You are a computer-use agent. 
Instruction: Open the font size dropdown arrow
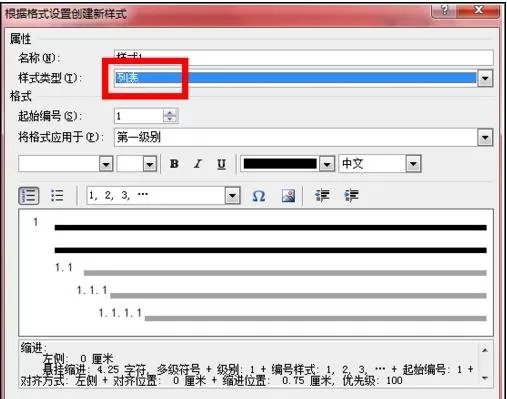tap(150, 164)
